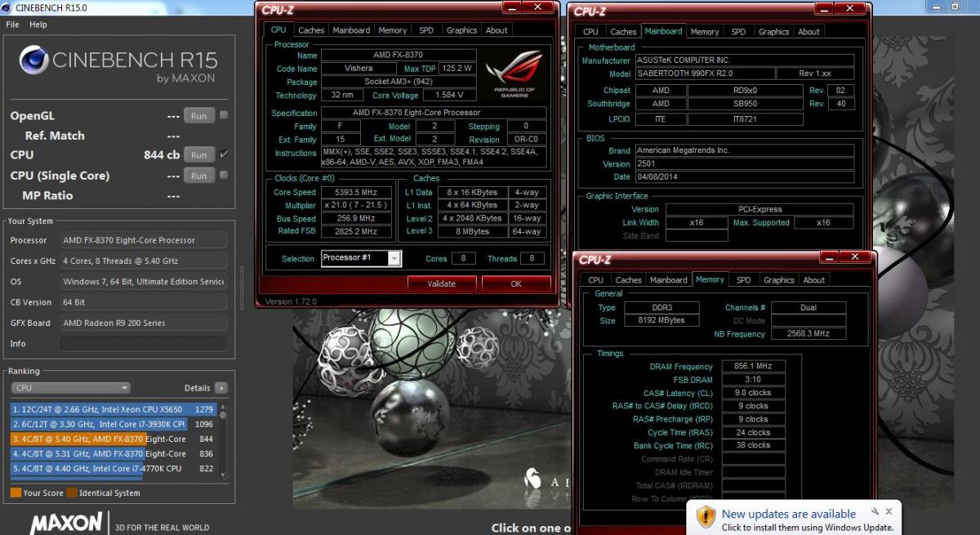Open the File menu in Cinebench

pos(12,25)
